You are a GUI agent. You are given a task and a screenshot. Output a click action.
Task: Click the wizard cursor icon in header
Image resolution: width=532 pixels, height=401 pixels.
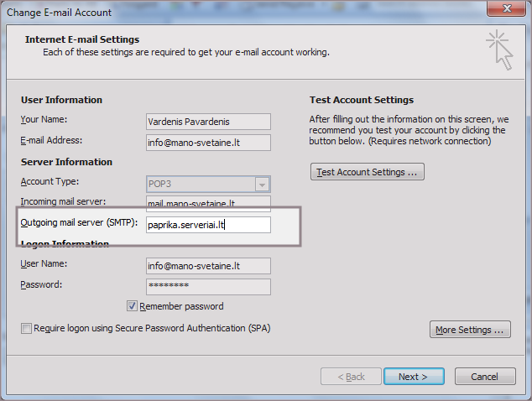pyautogui.click(x=500, y=49)
